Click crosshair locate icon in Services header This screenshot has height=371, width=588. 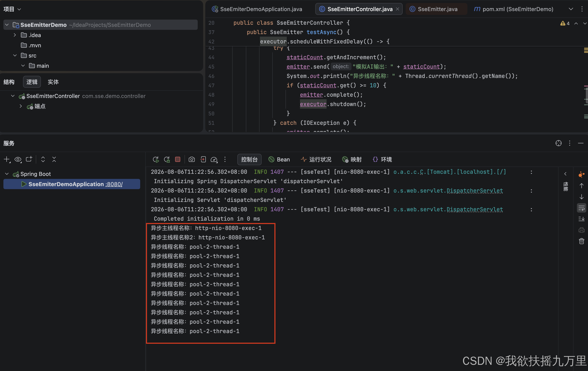[x=558, y=143]
